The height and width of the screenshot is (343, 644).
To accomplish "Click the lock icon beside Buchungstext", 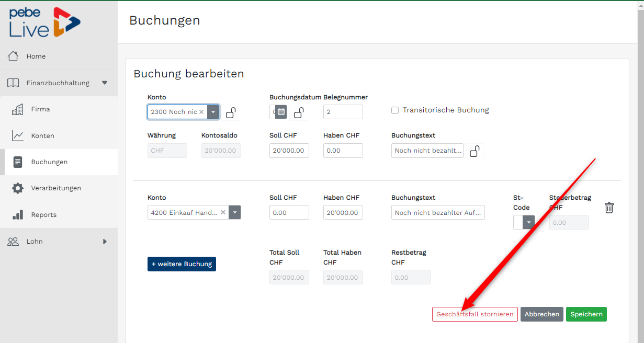I will 474,151.
